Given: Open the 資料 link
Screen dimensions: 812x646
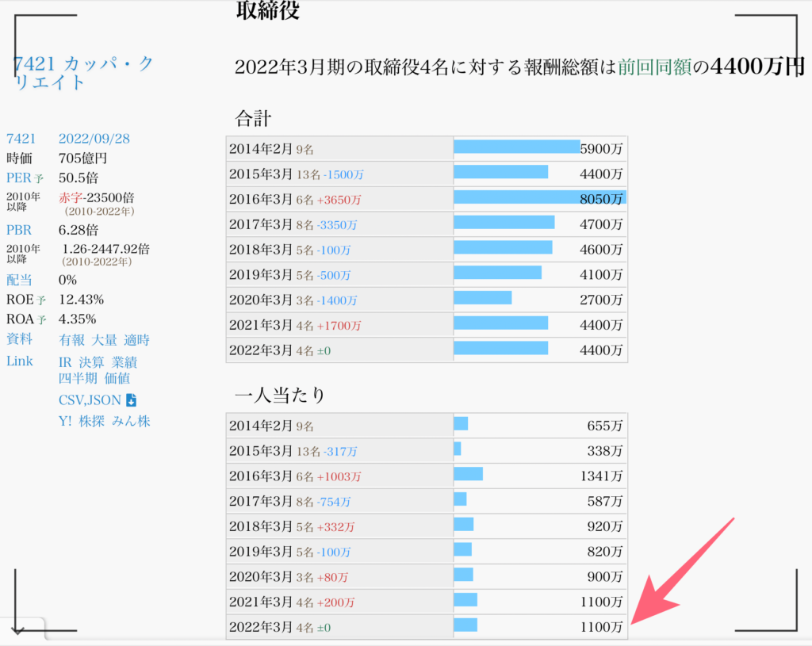Looking at the screenshot, I should (19, 339).
